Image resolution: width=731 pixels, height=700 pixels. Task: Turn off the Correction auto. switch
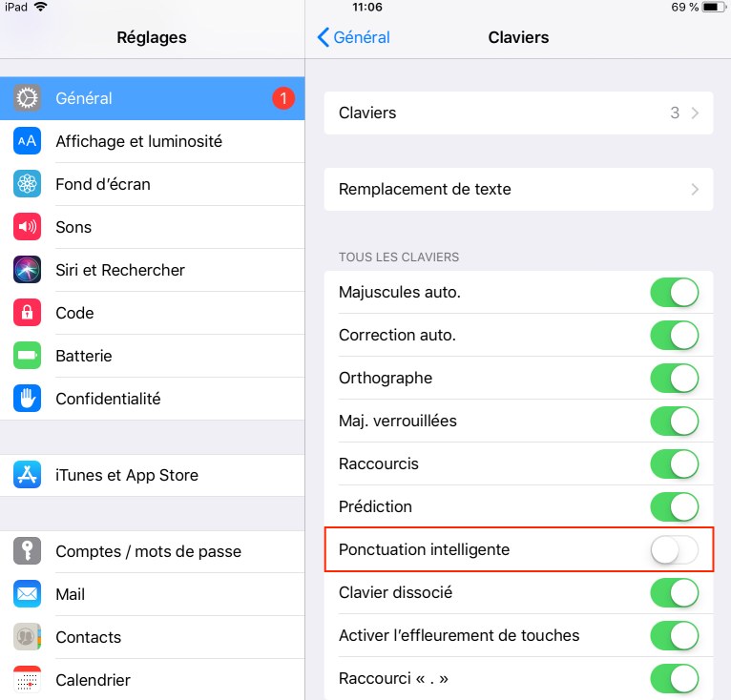click(x=674, y=335)
